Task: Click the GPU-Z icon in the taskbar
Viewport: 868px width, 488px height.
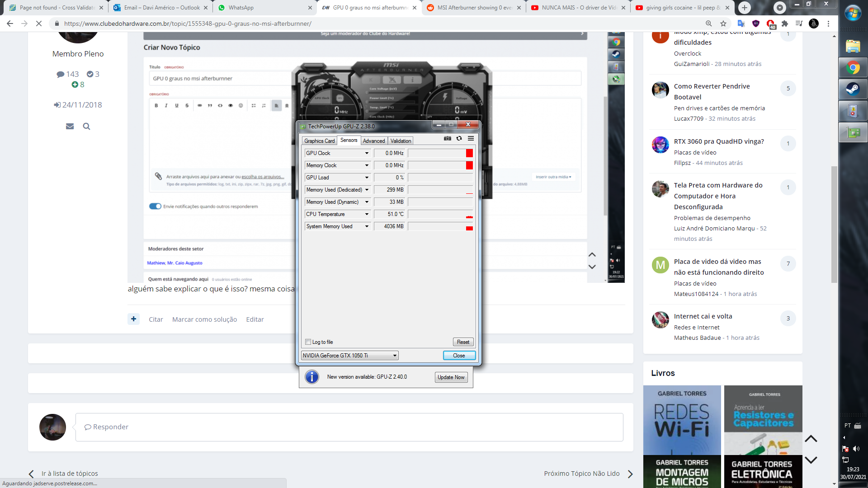Action: tap(853, 132)
